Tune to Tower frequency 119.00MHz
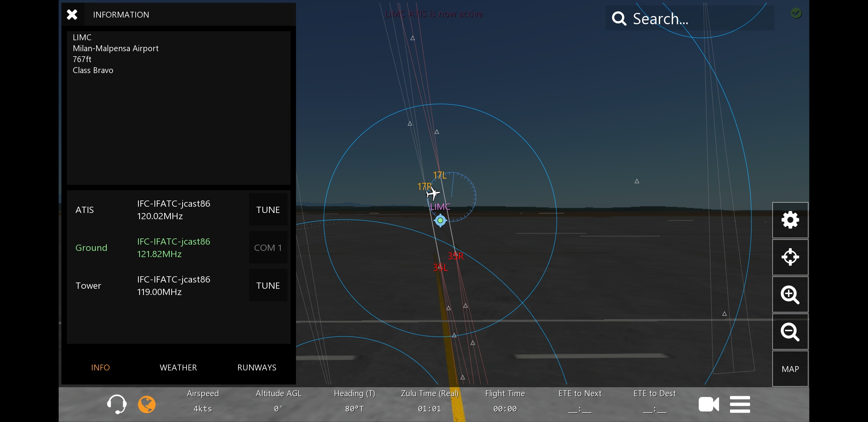The image size is (868, 422). [268, 286]
